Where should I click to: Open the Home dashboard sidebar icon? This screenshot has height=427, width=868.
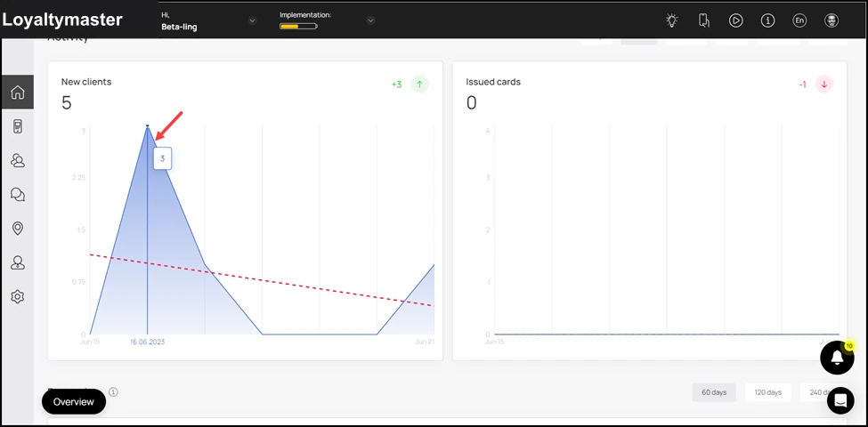[x=17, y=93]
